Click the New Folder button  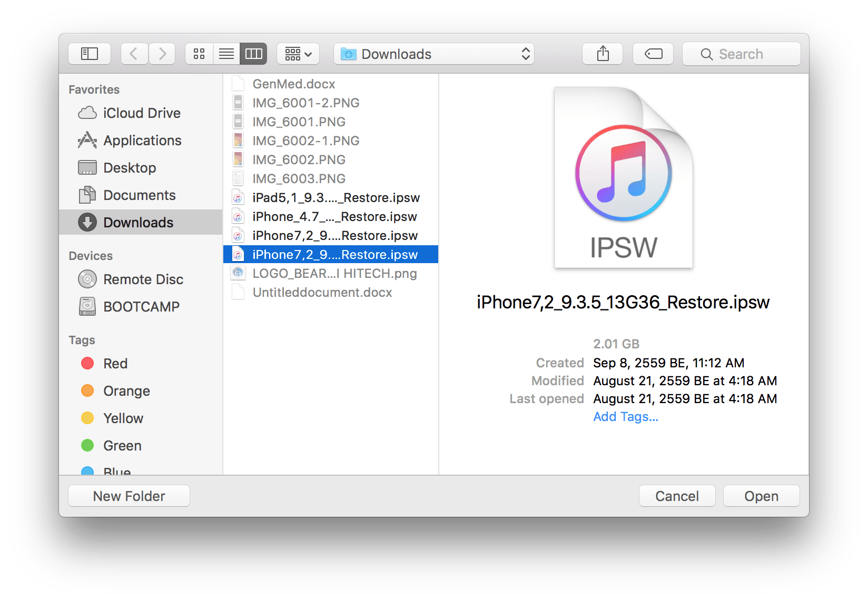tap(129, 496)
